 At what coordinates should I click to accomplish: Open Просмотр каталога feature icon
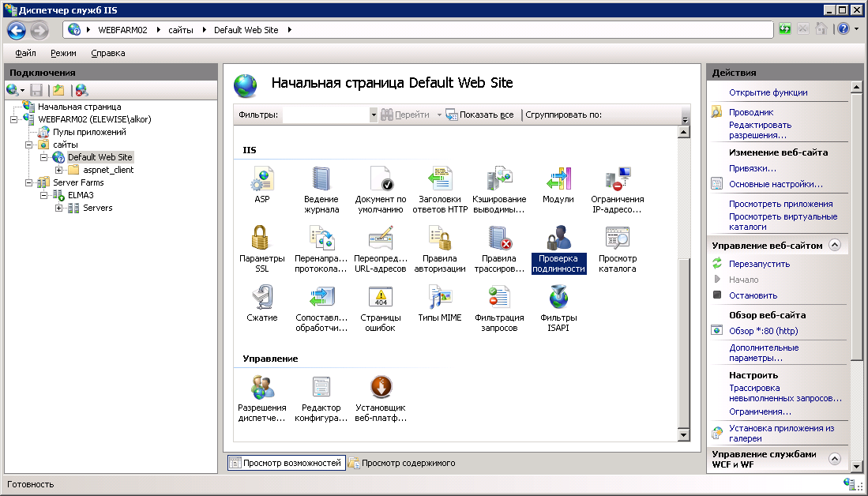click(x=617, y=239)
